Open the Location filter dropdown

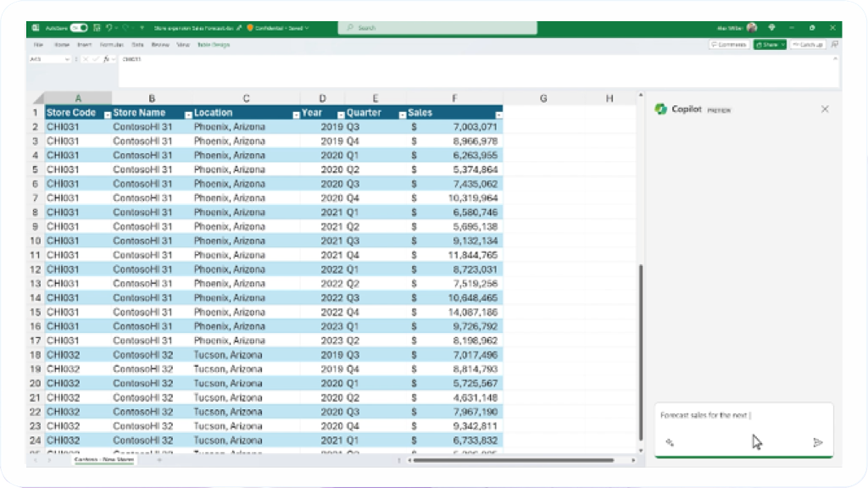[x=296, y=115]
